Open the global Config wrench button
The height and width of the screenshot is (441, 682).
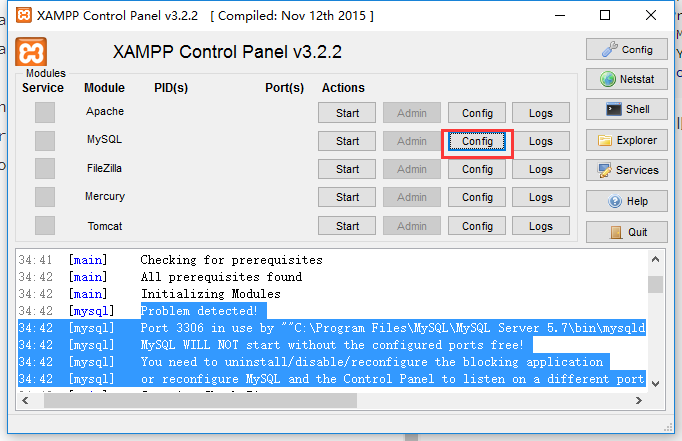tap(626, 50)
